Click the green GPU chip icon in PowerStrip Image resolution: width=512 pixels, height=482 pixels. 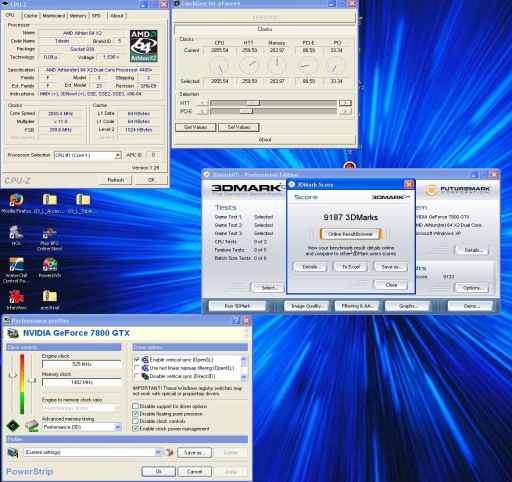click(x=13, y=426)
